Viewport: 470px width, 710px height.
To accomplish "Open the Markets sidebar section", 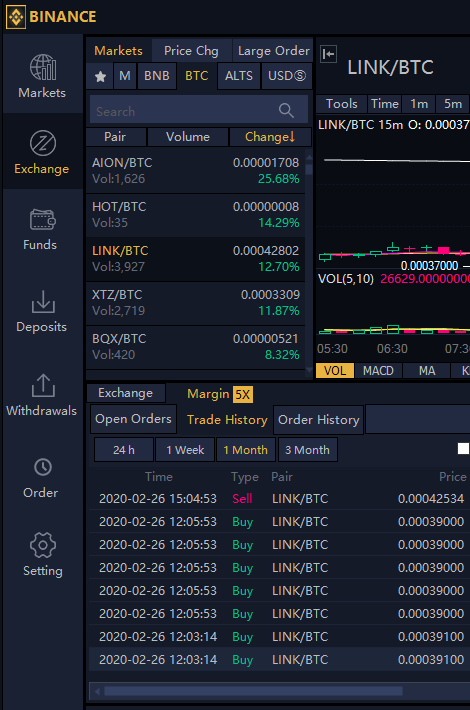I will [x=42, y=76].
